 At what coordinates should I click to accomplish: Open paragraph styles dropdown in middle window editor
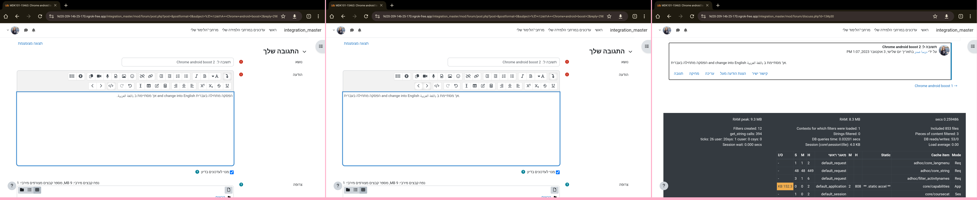[541, 76]
